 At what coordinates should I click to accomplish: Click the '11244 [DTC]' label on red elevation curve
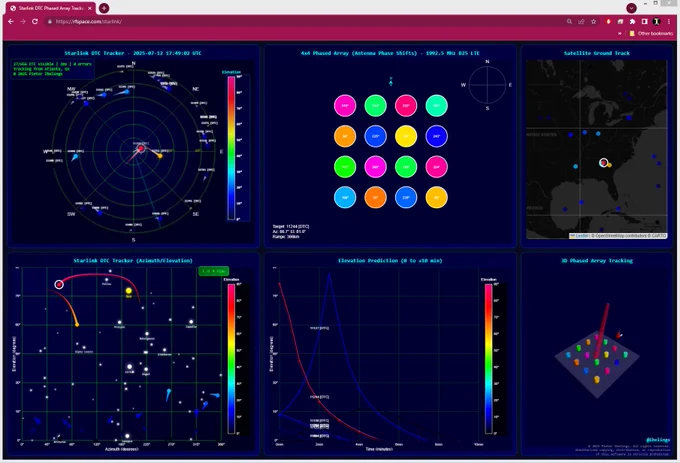(x=320, y=397)
